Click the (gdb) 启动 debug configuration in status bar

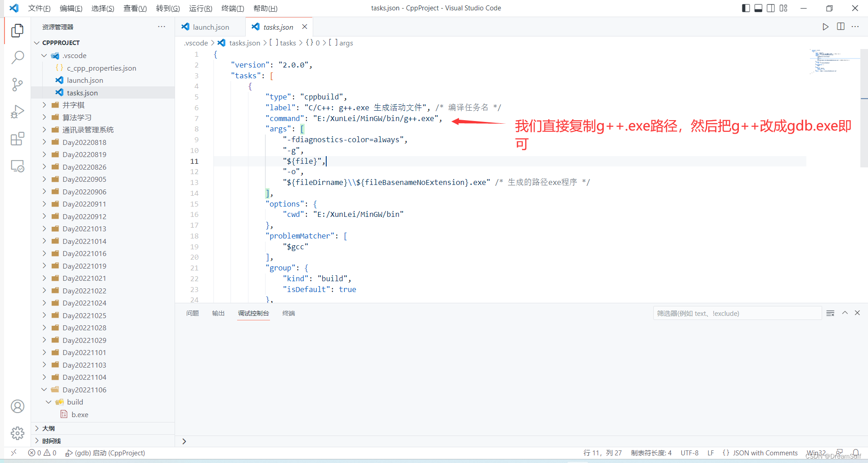click(105, 453)
